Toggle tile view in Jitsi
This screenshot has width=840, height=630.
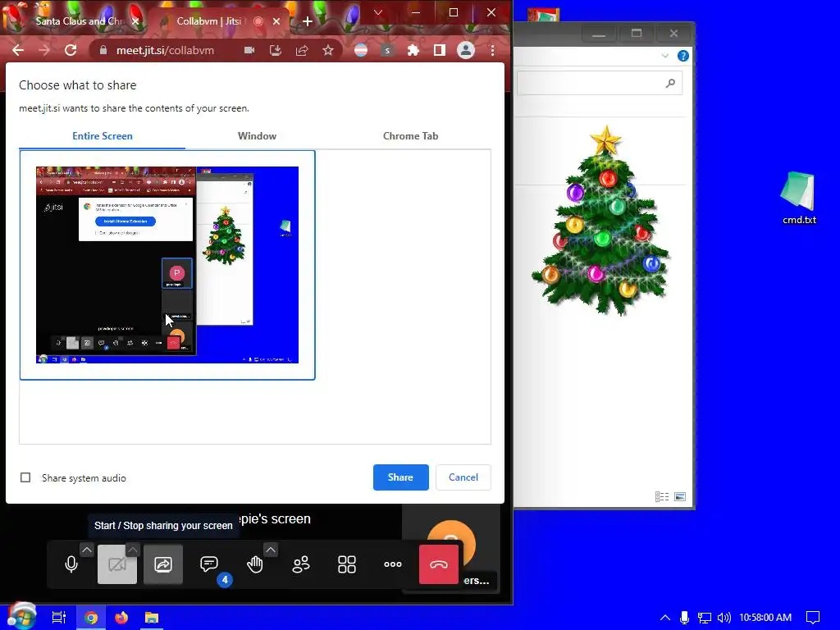pos(347,564)
